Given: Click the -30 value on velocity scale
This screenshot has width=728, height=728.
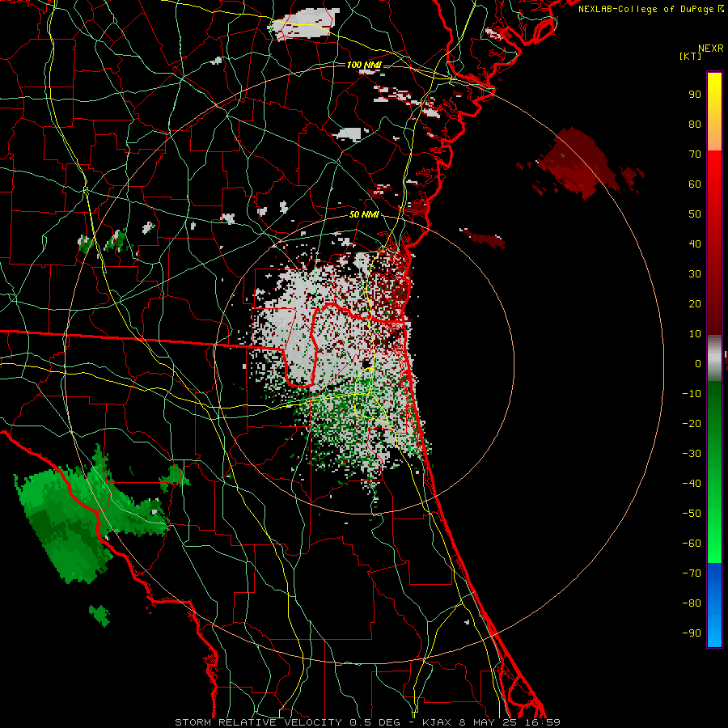Looking at the screenshot, I should click(692, 454).
